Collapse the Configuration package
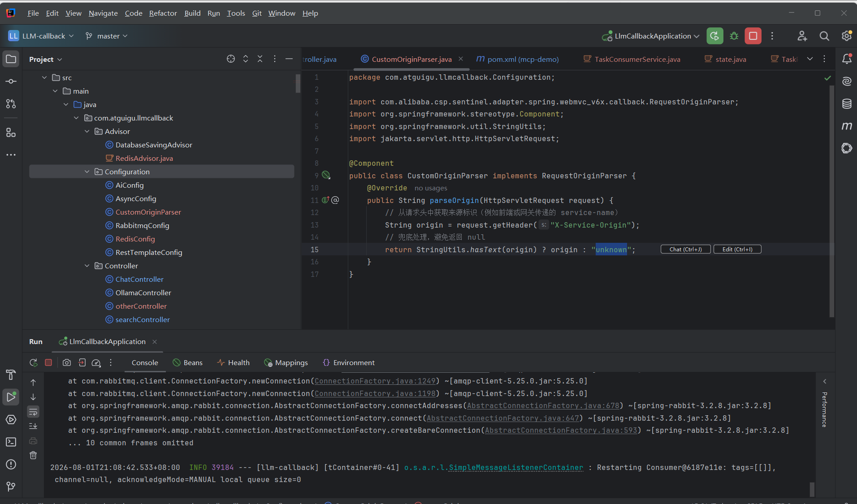 tap(87, 172)
